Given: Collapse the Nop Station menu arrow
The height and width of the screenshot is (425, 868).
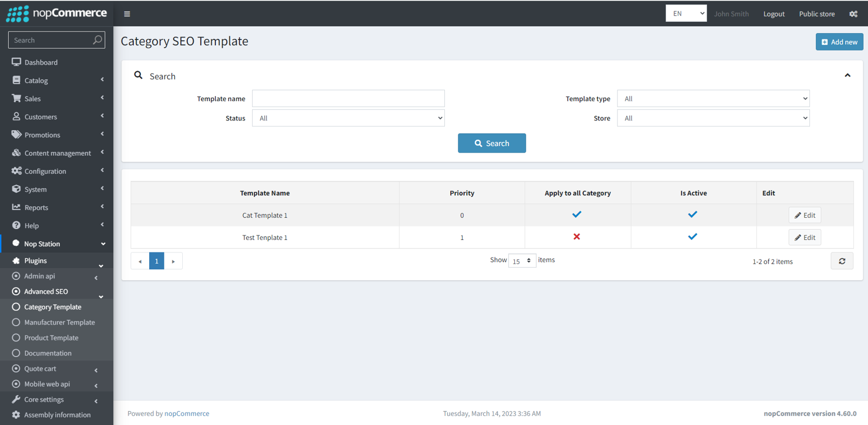Looking at the screenshot, I should point(103,244).
